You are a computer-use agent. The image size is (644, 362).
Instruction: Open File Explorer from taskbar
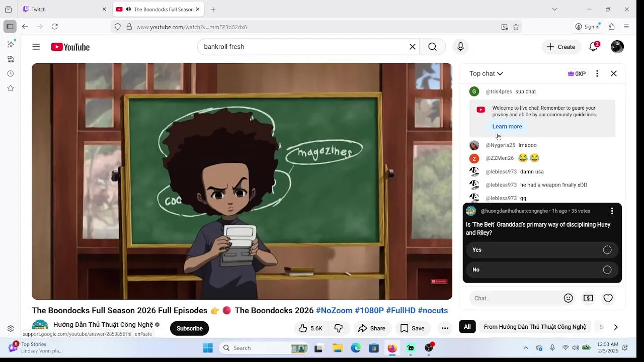point(338,348)
